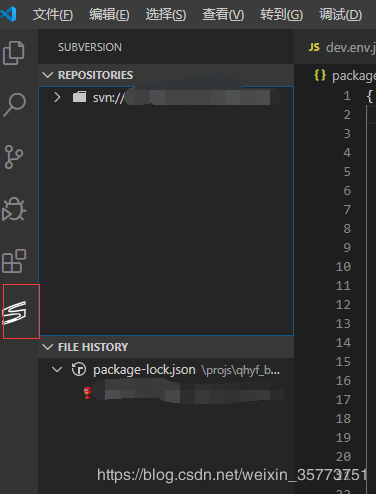Screen dimensions: 376x494
Task: Collapse the package-lock.json history entry
Action: [x=57, y=369]
